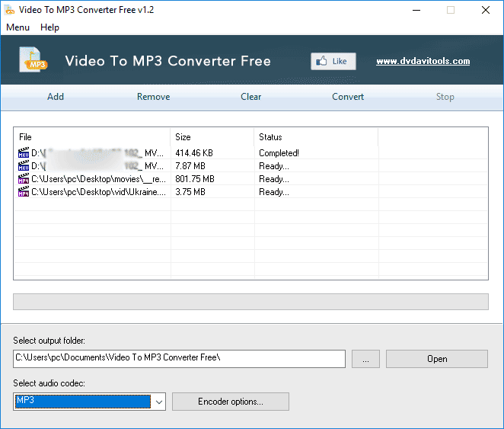Click the MP4 icon of the movies file
Viewport: 504px width, 429px height.
[x=24, y=178]
